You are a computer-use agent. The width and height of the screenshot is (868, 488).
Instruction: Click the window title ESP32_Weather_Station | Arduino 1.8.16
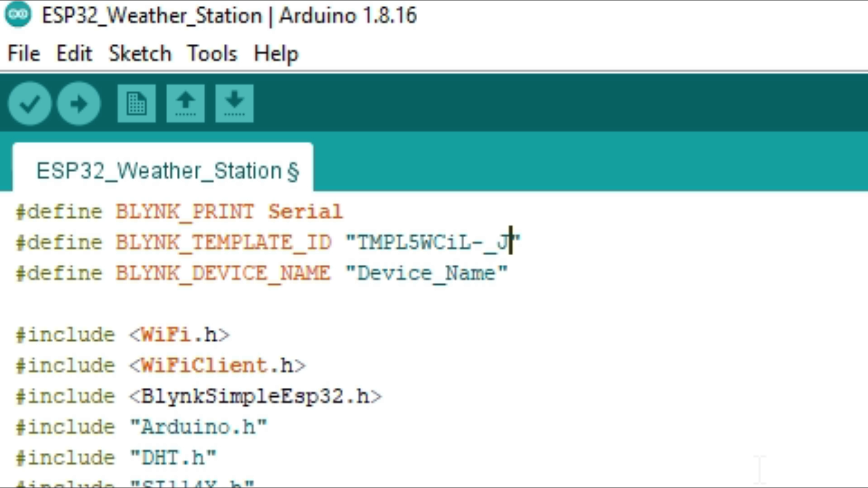click(229, 15)
